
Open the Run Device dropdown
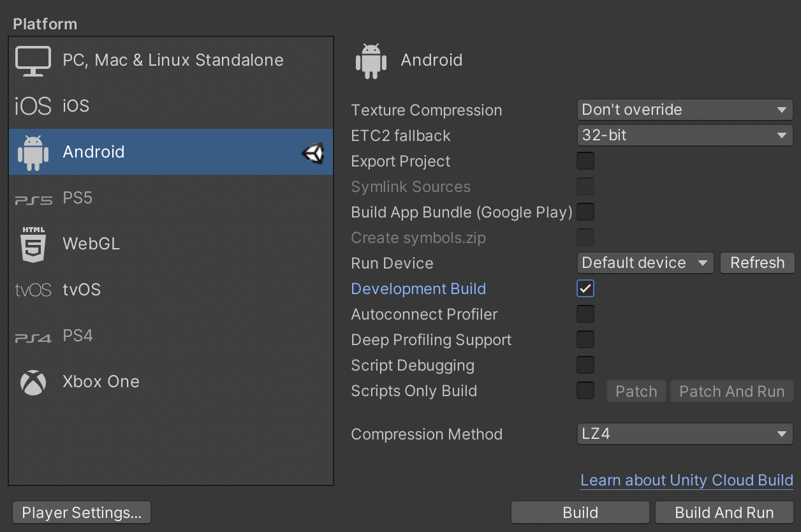[x=645, y=262]
